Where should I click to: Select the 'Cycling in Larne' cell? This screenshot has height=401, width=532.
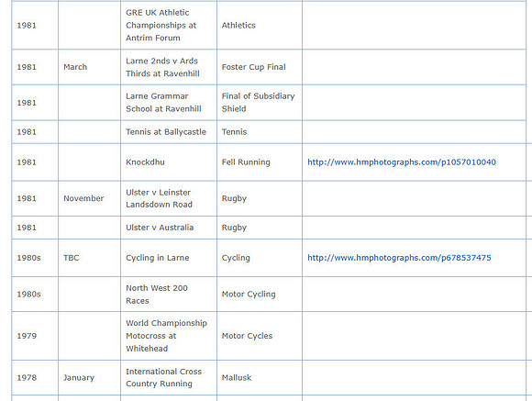tap(169, 258)
